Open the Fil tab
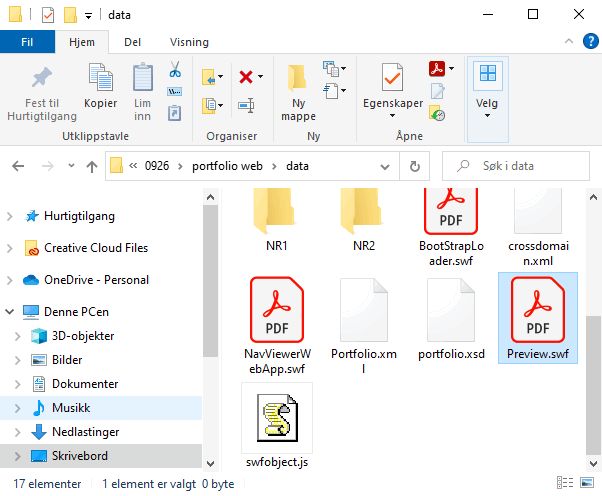The image size is (602, 496). 27,42
